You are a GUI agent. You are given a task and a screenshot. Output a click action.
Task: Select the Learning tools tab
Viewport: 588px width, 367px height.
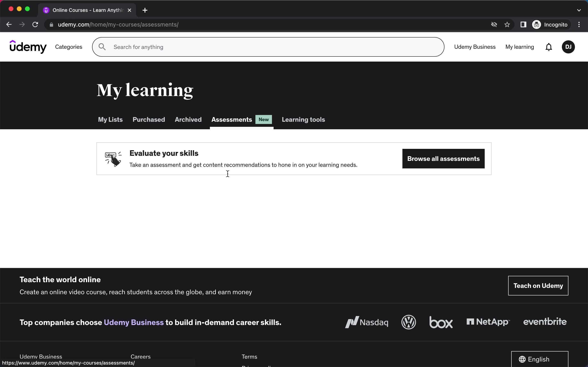[x=303, y=119]
